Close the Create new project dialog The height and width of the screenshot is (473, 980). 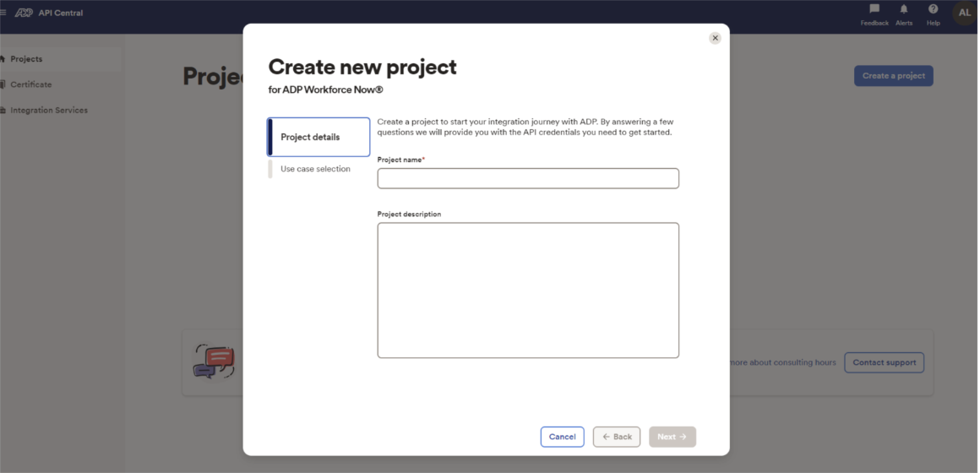[x=715, y=38]
